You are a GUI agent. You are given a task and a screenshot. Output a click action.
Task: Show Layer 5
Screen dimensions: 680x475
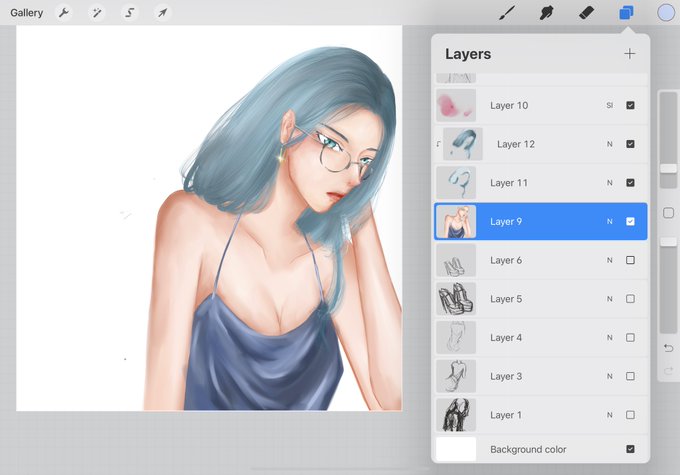[630, 298]
